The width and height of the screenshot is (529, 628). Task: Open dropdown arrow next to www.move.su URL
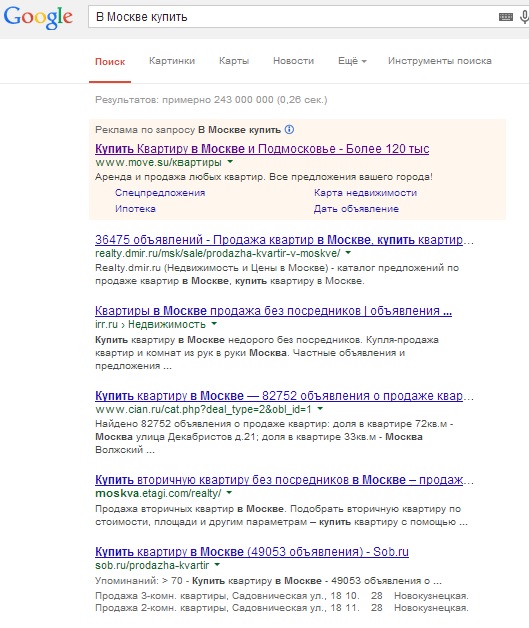tap(230, 162)
